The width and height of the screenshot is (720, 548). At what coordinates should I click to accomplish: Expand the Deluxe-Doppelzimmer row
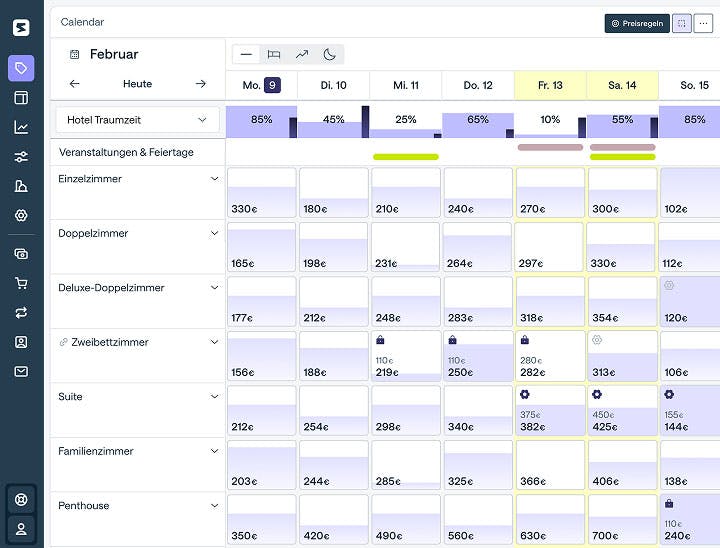click(214, 288)
